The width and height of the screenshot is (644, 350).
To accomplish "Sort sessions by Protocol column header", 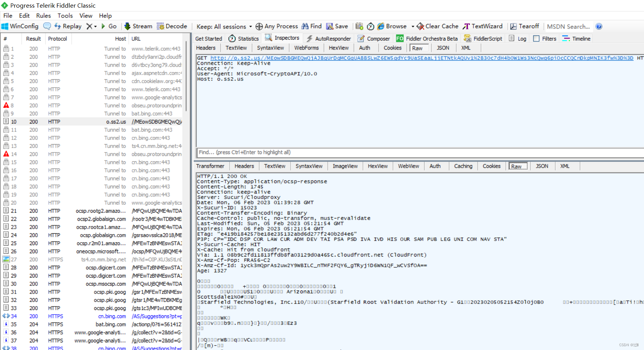I will 58,39.
